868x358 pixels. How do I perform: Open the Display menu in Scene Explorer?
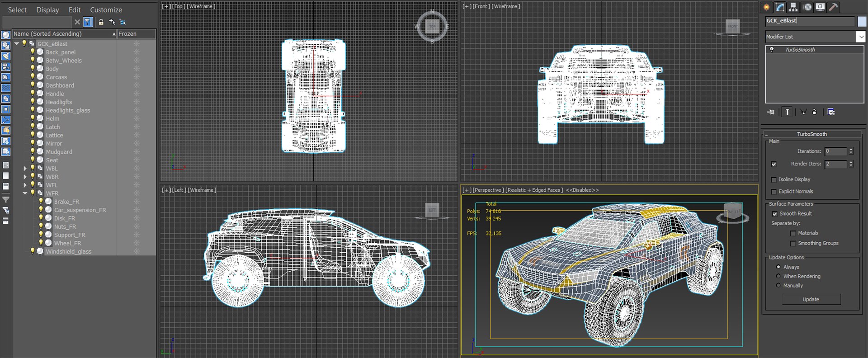point(47,9)
